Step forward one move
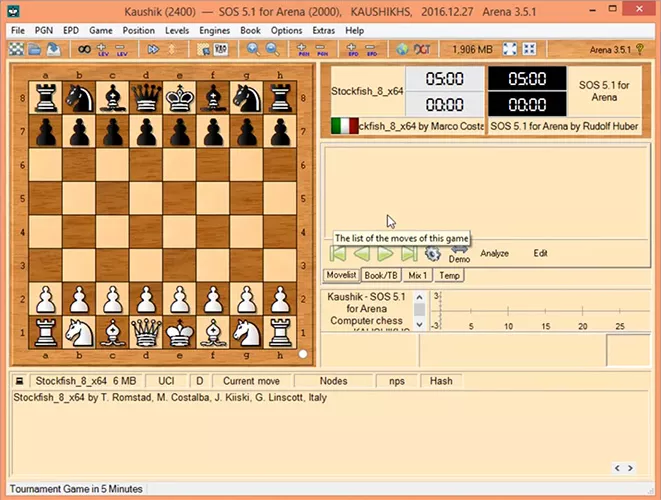The height and width of the screenshot is (500, 661). tap(385, 253)
